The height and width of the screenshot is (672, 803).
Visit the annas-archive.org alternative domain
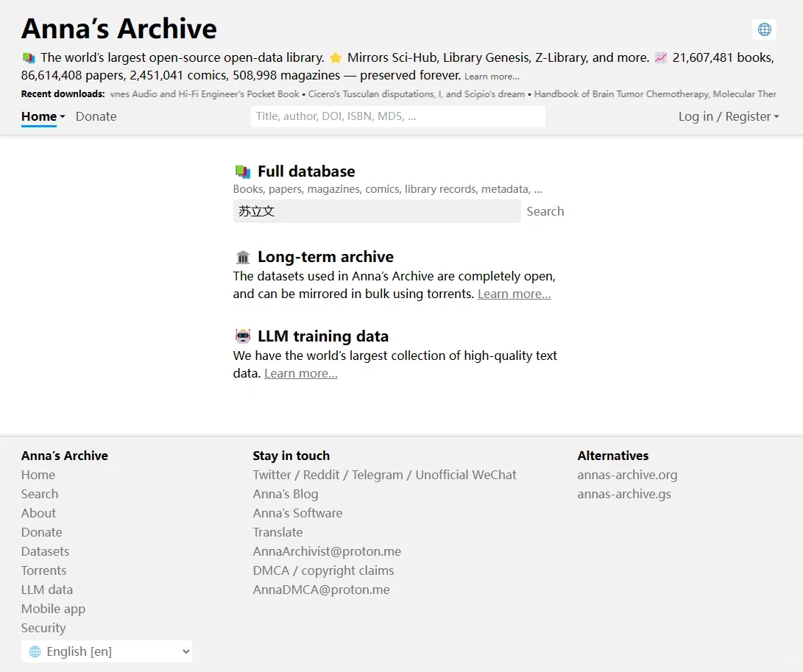(627, 475)
